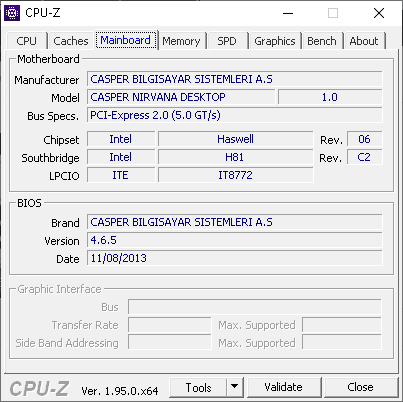
Task: Click the Southbridge H81 field
Action: click(x=235, y=157)
